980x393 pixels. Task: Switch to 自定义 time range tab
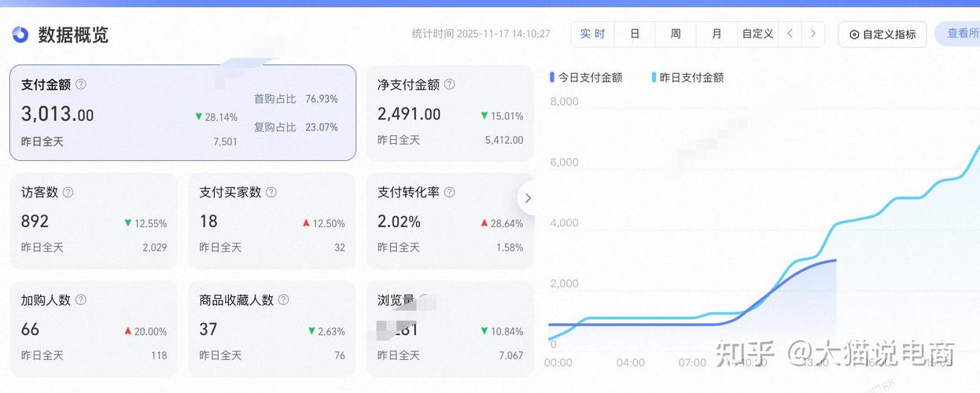(x=757, y=34)
